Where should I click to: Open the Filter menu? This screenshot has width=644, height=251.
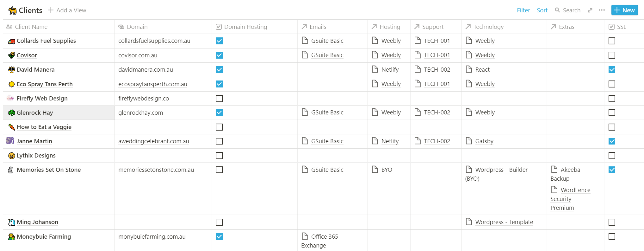click(x=523, y=10)
